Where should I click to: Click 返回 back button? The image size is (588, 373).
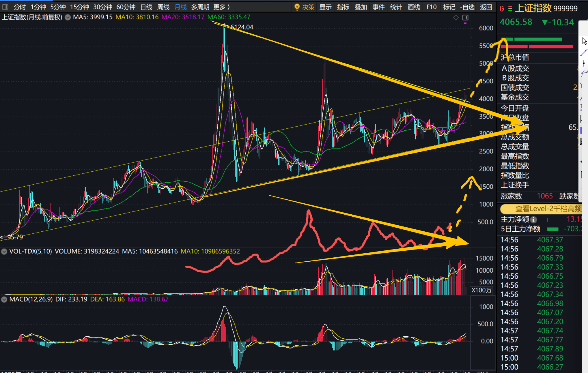pyautogui.click(x=486, y=7)
